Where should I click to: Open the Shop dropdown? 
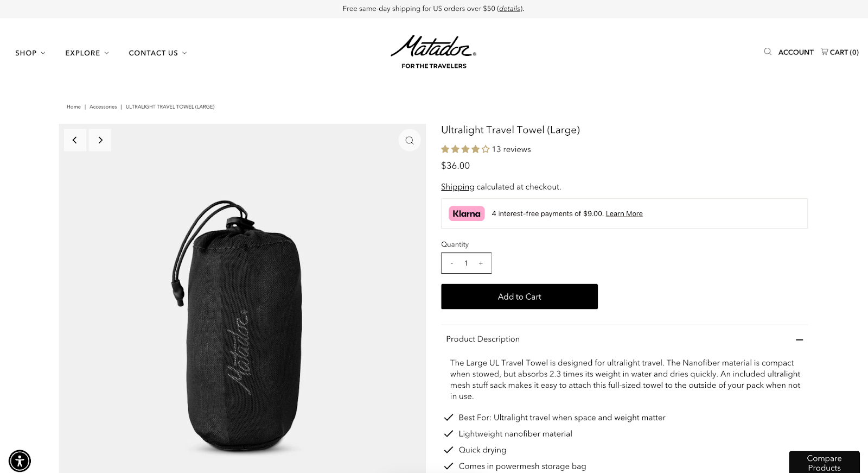pyautogui.click(x=30, y=53)
